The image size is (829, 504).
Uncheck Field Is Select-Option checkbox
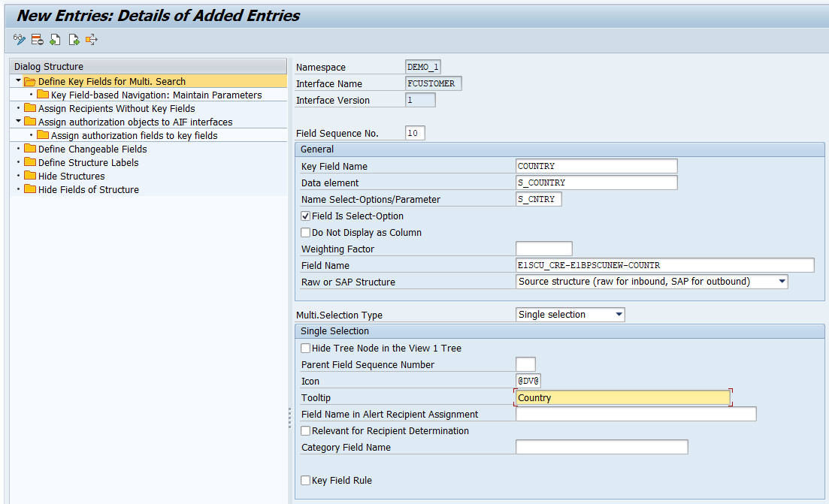click(x=306, y=216)
